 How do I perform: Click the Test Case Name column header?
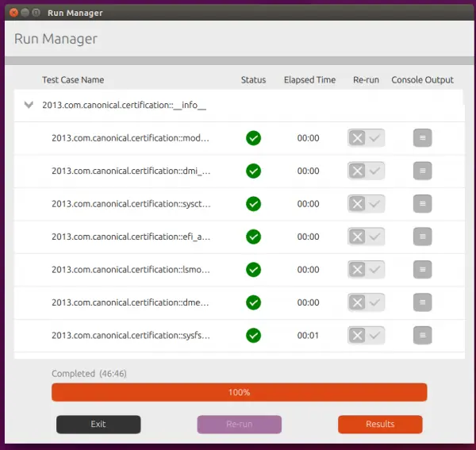[x=73, y=80]
